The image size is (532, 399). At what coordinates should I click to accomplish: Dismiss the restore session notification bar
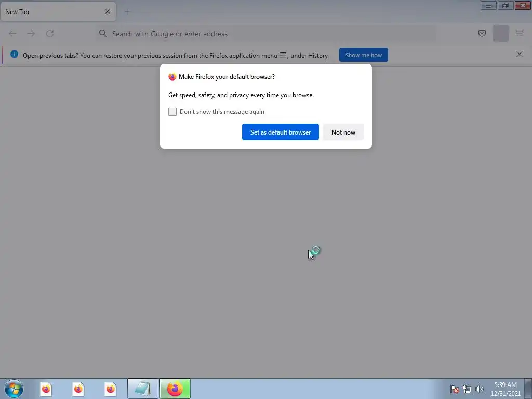pyautogui.click(x=520, y=54)
